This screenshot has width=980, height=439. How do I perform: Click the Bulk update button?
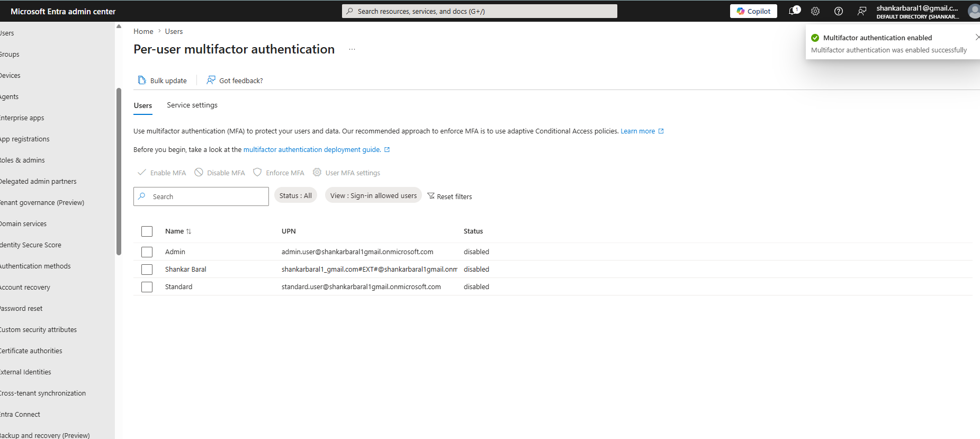click(x=162, y=80)
